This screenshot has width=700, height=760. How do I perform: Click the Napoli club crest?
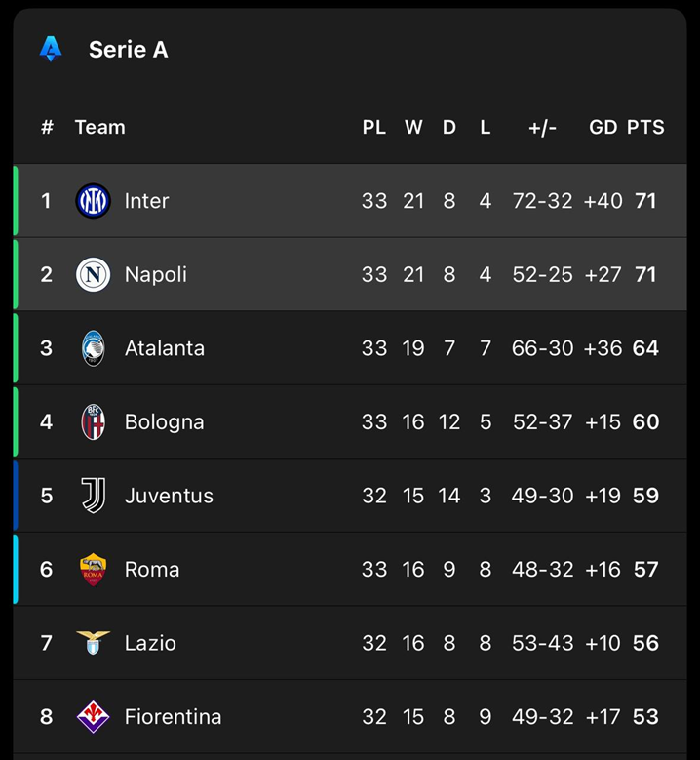pos(93,275)
